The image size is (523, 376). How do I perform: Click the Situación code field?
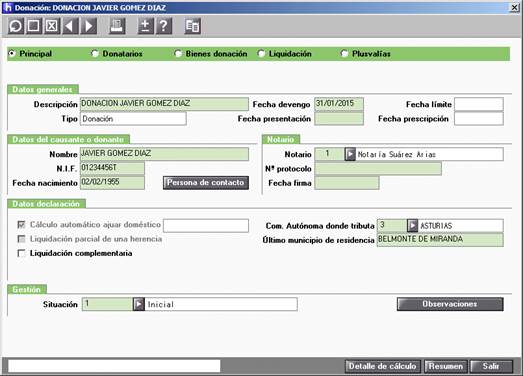(x=107, y=304)
